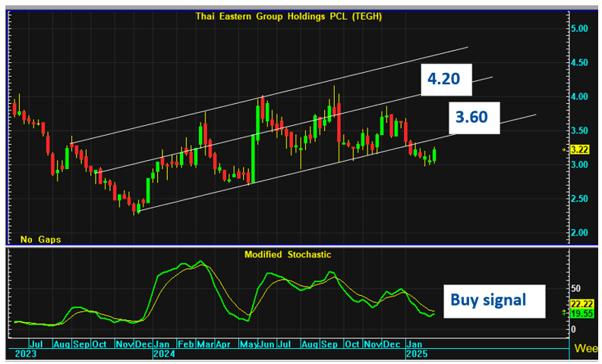Select the 3.00 price axis label
The height and width of the screenshot is (364, 602).
(x=579, y=165)
